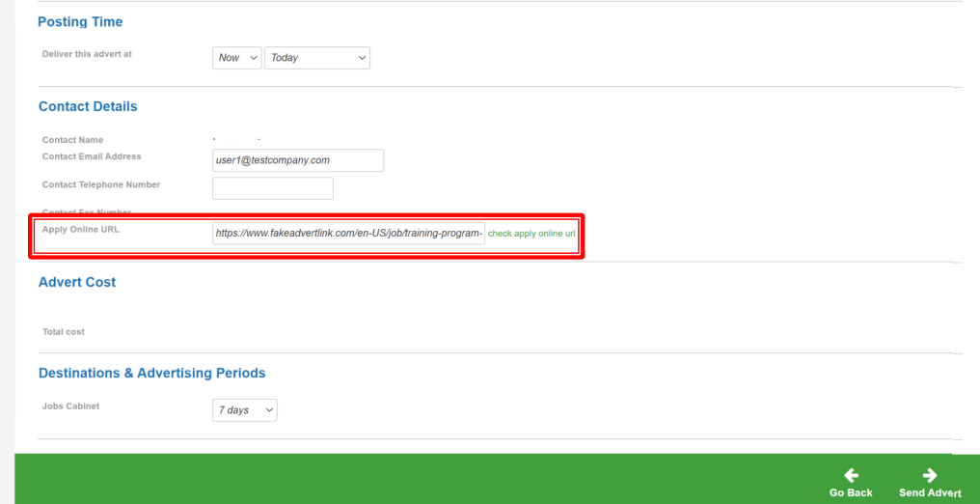Click the 'Contact Email Address' label

pyautogui.click(x=92, y=156)
